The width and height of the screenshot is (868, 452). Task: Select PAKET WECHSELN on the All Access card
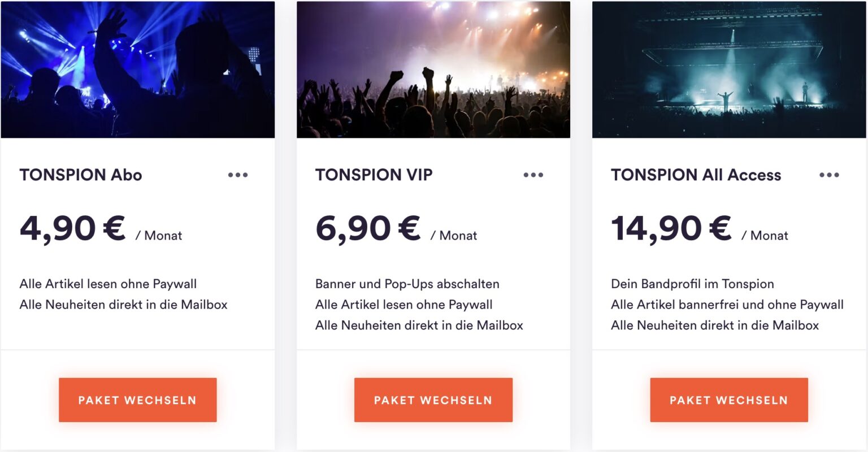click(728, 399)
